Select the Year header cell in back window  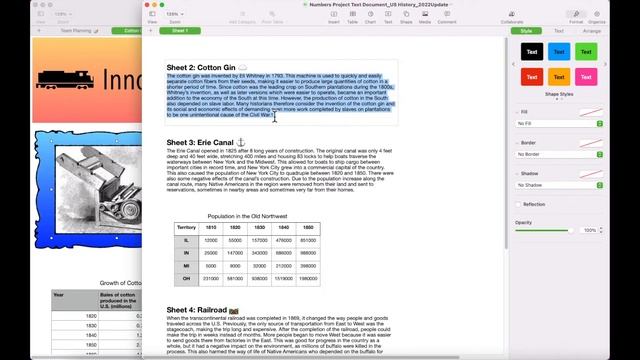coord(75,300)
